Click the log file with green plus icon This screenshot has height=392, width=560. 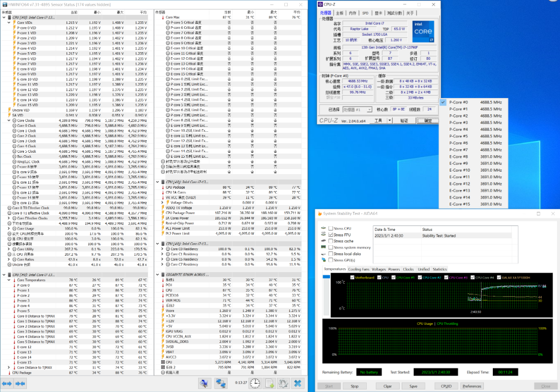click(x=269, y=384)
